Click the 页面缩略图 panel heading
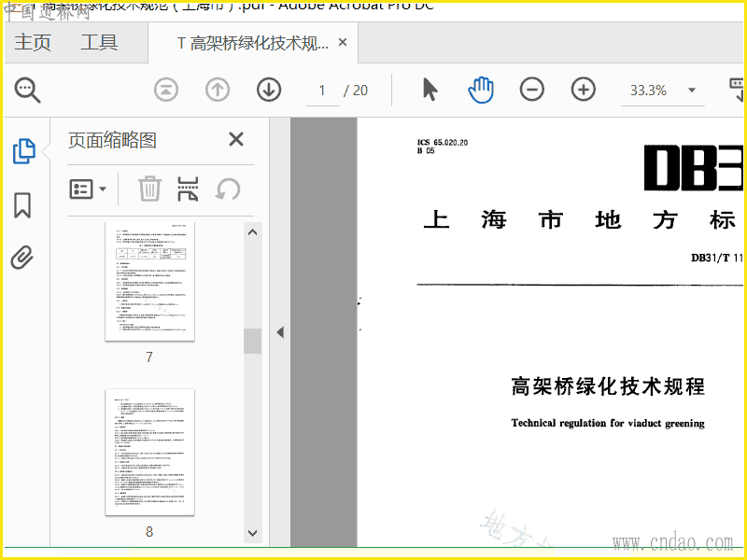Viewport: 747px width, 560px height. point(112,140)
